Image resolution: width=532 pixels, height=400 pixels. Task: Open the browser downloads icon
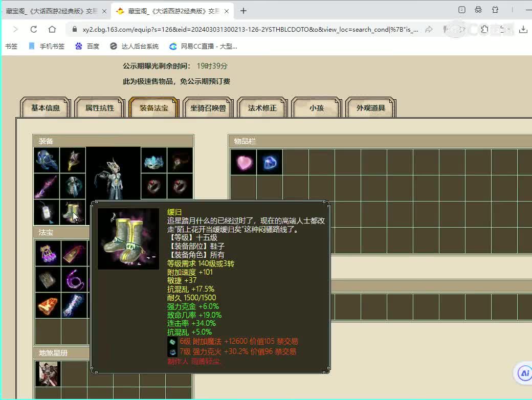click(523, 30)
